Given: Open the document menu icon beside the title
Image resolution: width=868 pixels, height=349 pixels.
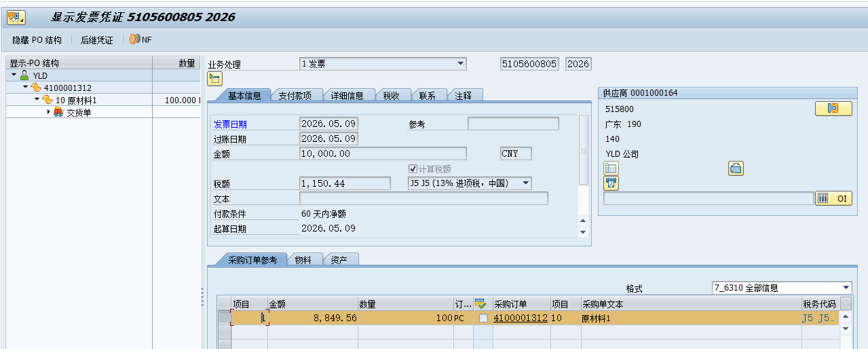Looking at the screenshot, I should click(16, 17).
